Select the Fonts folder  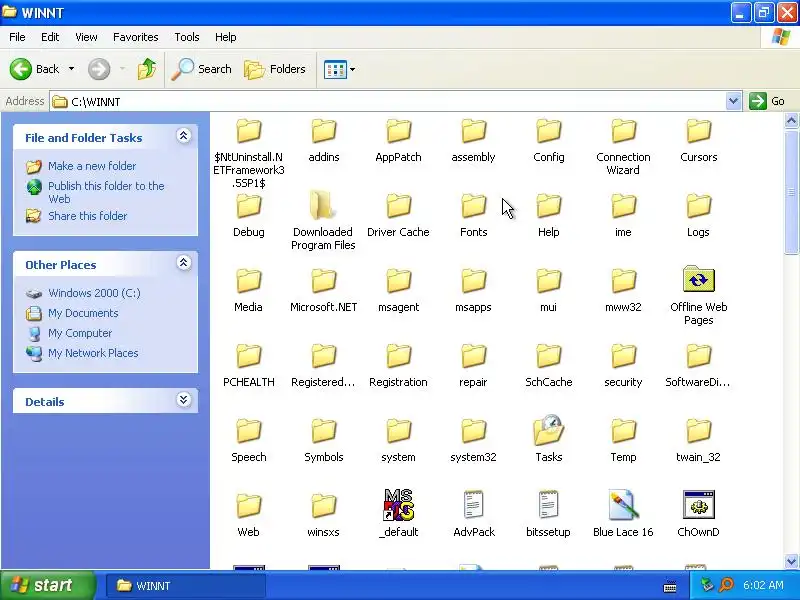[x=473, y=215]
